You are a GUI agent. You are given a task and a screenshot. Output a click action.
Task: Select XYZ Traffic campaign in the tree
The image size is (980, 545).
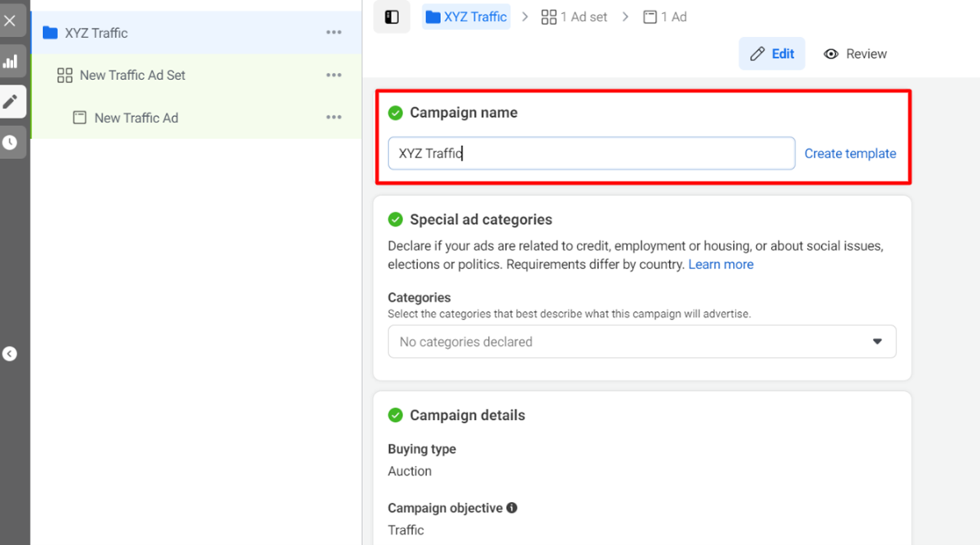pyautogui.click(x=96, y=33)
